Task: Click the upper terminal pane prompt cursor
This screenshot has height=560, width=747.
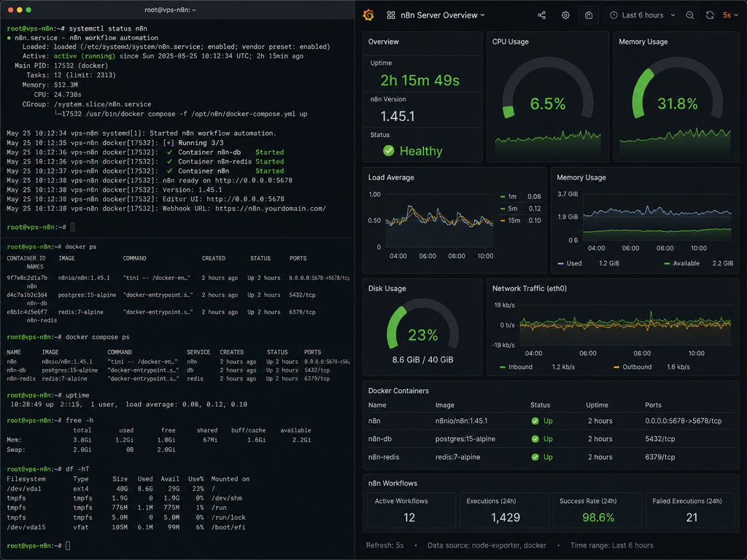Action: tap(72, 227)
